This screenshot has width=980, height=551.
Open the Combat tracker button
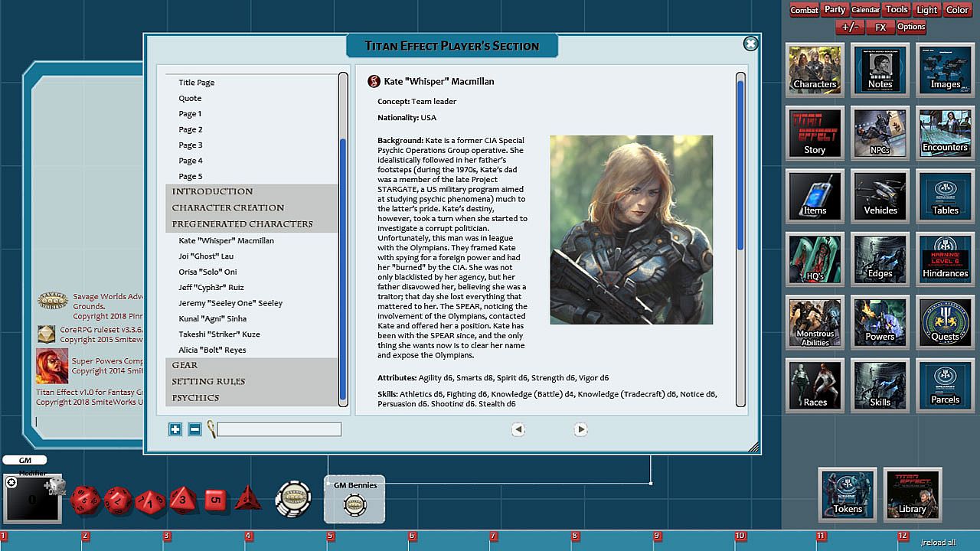tap(804, 10)
